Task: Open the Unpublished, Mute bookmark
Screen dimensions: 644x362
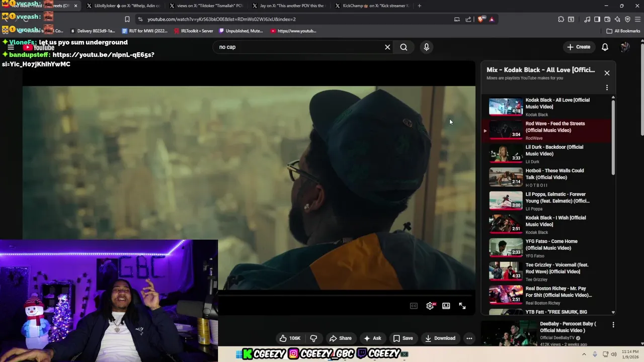Action: [x=241, y=31]
